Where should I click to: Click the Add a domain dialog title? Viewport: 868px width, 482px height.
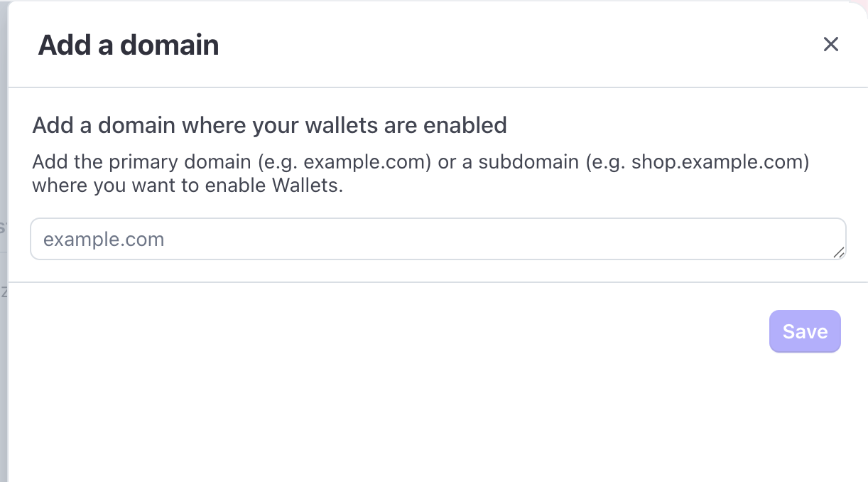click(129, 44)
